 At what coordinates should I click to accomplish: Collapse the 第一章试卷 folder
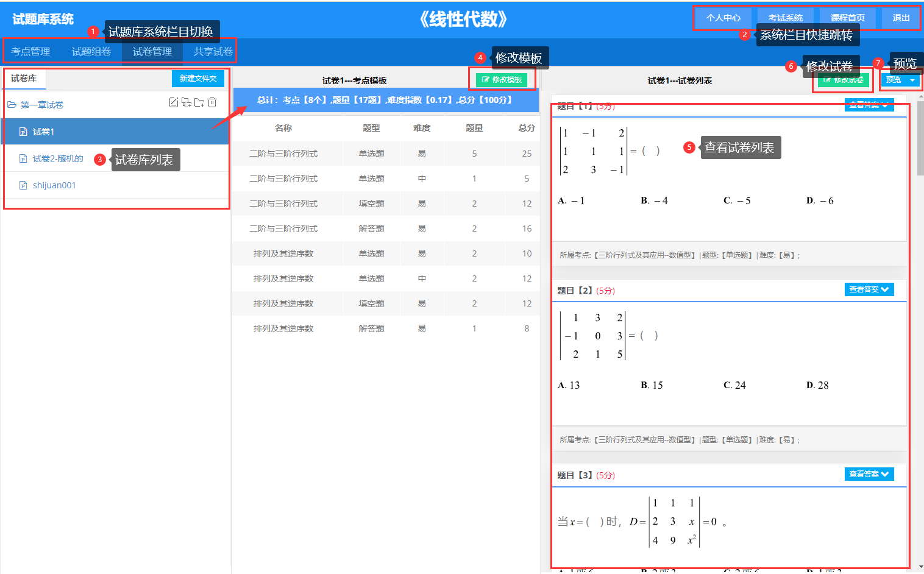[12, 105]
